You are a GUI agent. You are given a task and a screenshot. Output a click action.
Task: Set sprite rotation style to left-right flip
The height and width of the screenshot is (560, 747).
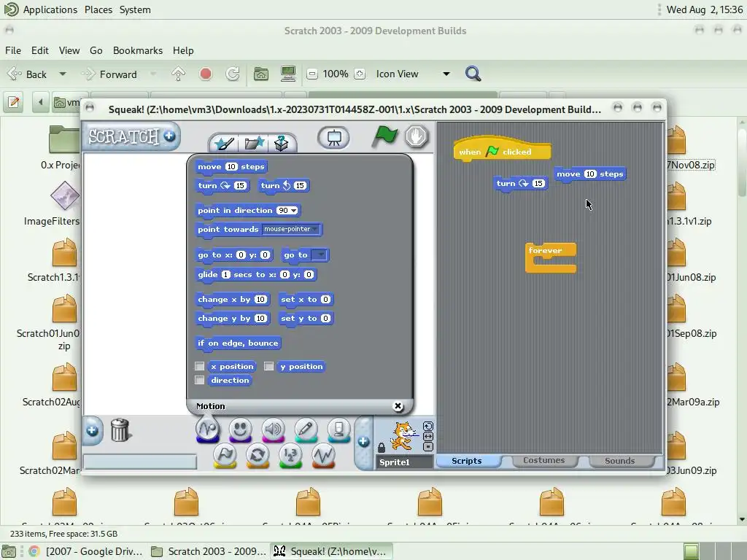click(x=428, y=436)
